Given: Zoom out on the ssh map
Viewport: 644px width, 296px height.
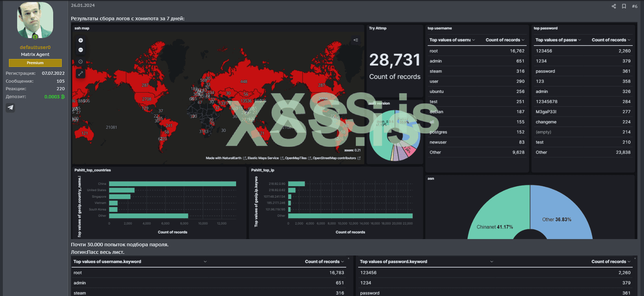Looking at the screenshot, I should coord(81,50).
